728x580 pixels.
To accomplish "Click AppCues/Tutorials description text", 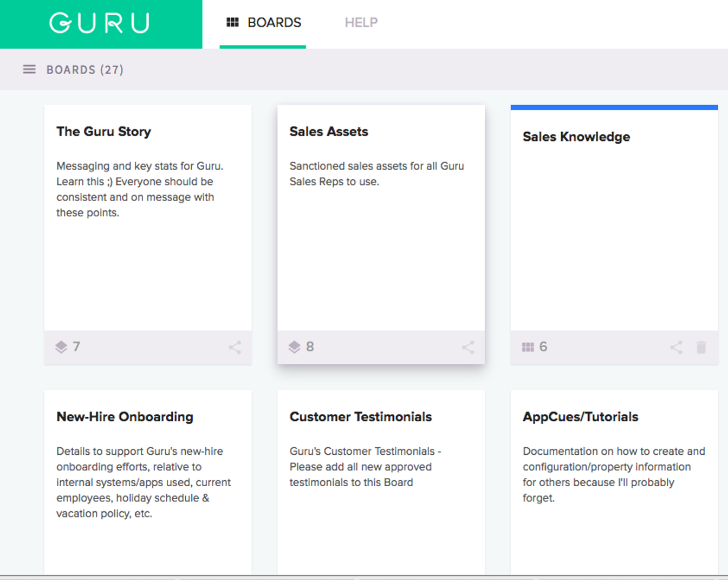I will click(614, 475).
